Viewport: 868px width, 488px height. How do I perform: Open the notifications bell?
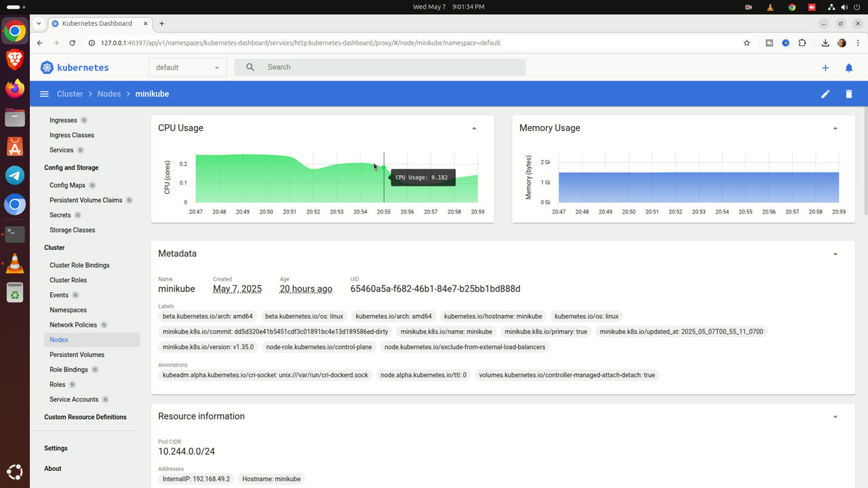849,68
